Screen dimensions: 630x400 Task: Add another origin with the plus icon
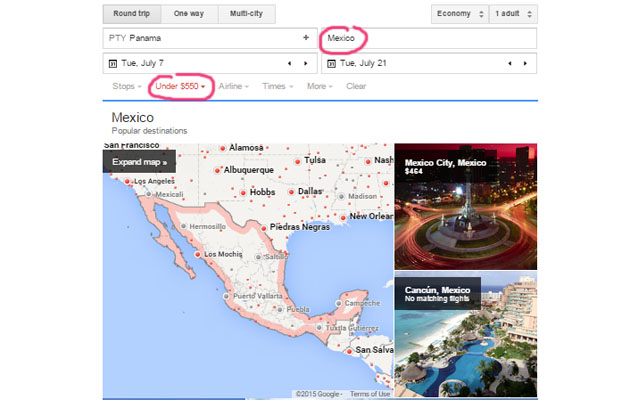(306, 38)
